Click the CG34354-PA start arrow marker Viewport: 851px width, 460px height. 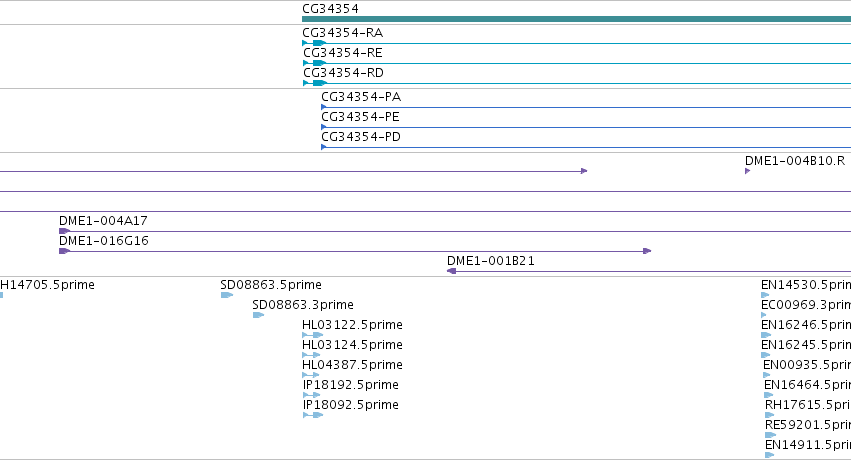pos(324,107)
